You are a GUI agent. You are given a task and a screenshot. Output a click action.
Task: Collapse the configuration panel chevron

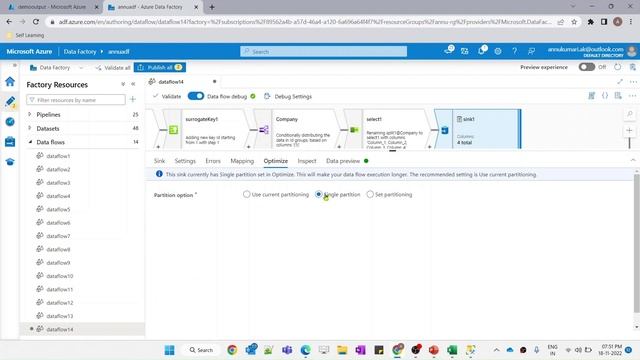click(x=633, y=160)
